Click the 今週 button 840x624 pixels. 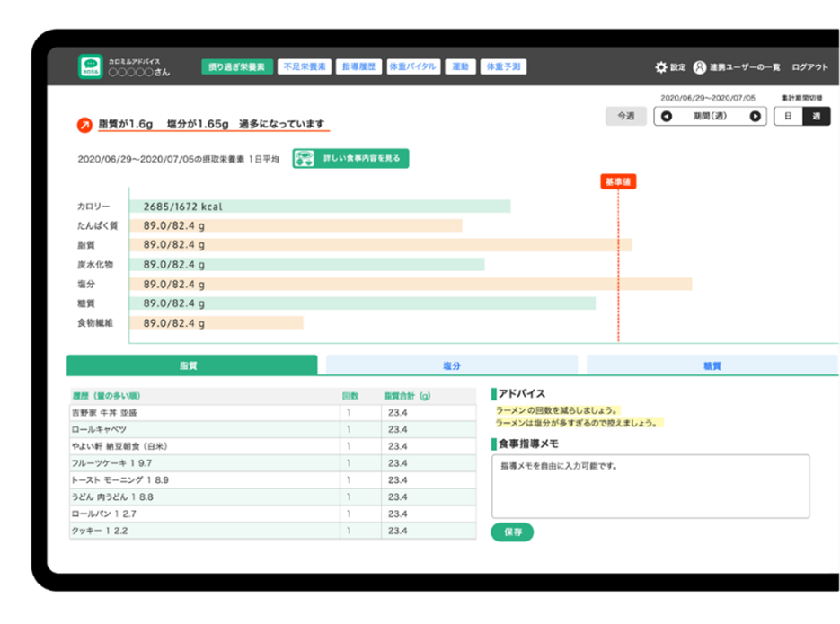(x=625, y=116)
